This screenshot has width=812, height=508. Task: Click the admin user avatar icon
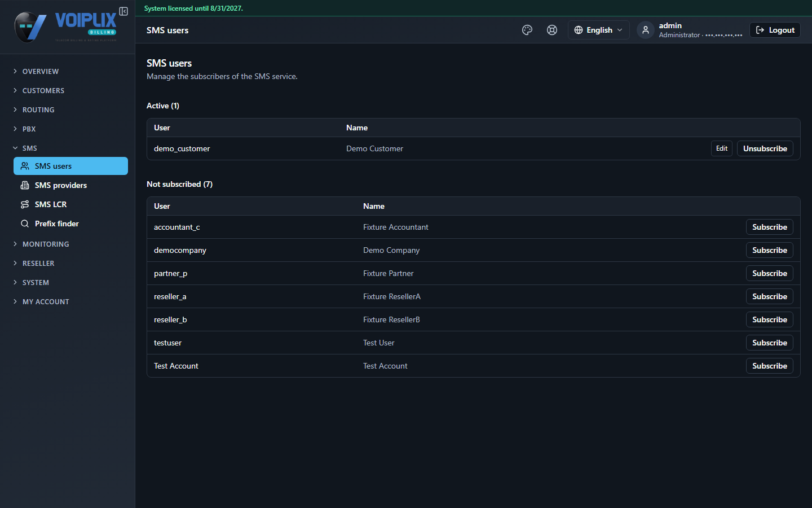646,30
